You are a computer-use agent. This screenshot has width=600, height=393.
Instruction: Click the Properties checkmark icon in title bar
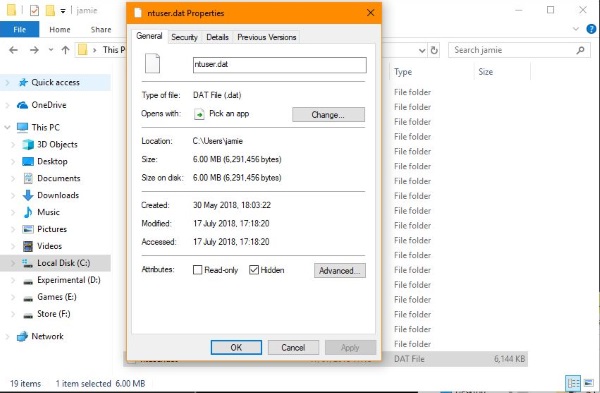34,10
